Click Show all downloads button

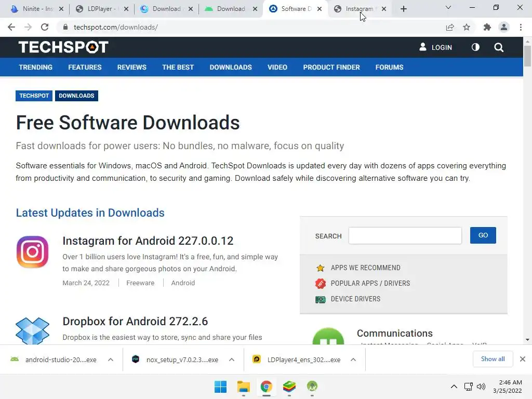493,359
